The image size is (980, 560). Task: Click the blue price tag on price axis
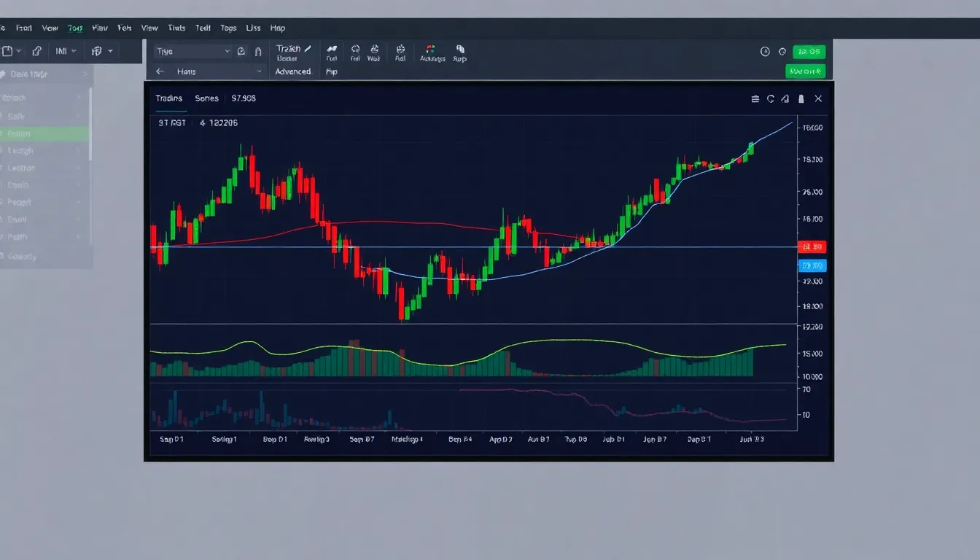tap(812, 265)
